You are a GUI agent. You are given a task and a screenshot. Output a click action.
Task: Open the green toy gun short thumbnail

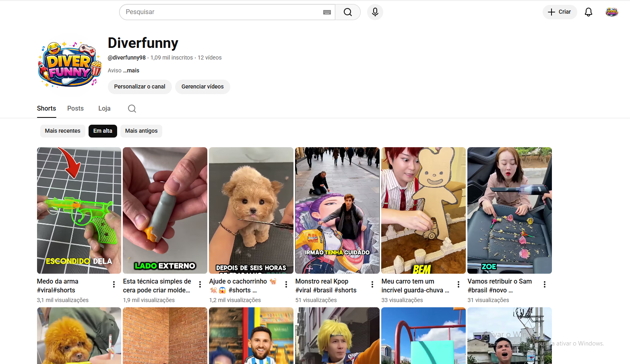click(79, 210)
